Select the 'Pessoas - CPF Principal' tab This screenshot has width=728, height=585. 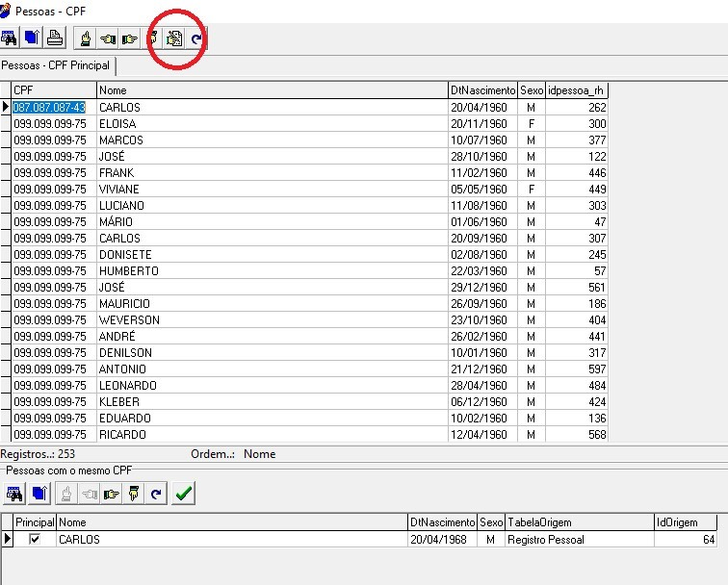(57, 66)
